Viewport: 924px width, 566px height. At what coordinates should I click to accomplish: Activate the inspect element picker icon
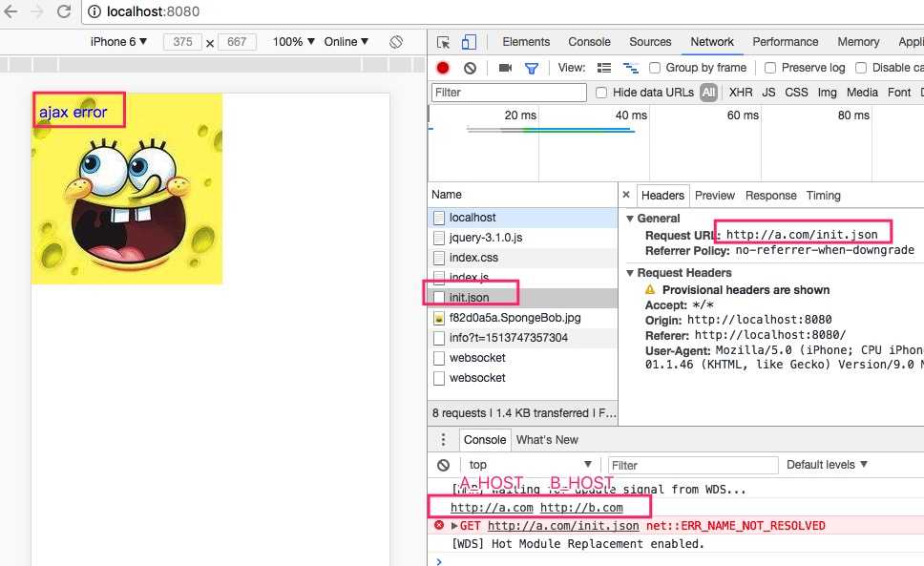tap(443, 42)
